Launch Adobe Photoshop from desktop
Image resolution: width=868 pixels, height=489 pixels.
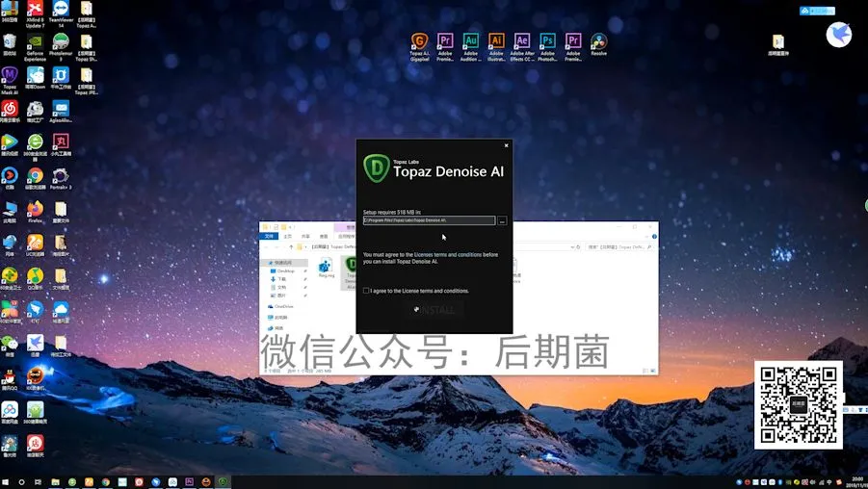[x=547, y=46]
